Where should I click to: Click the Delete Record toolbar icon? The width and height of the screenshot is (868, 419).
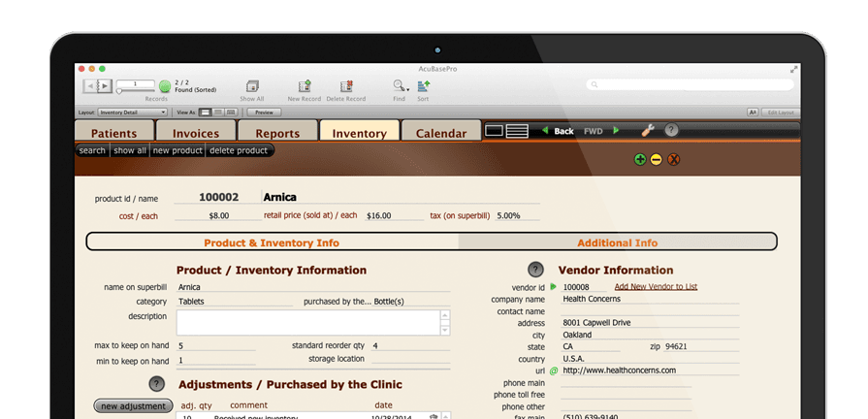[x=346, y=87]
